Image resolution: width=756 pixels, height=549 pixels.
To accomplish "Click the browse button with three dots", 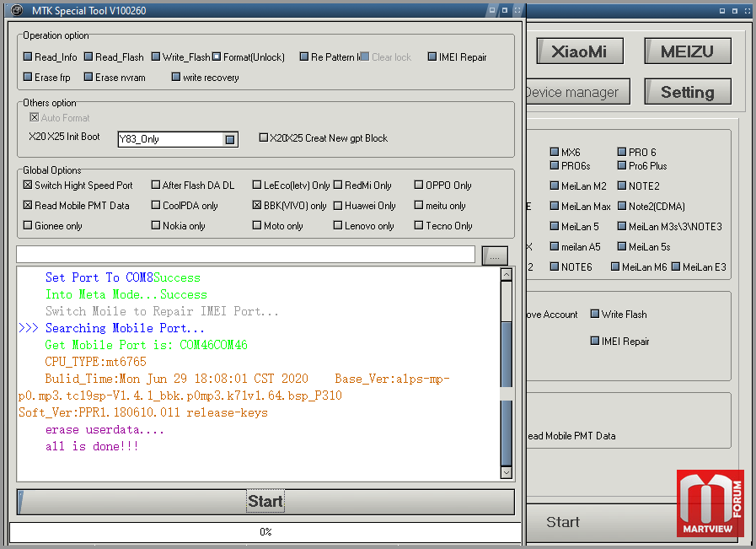I will tap(495, 256).
